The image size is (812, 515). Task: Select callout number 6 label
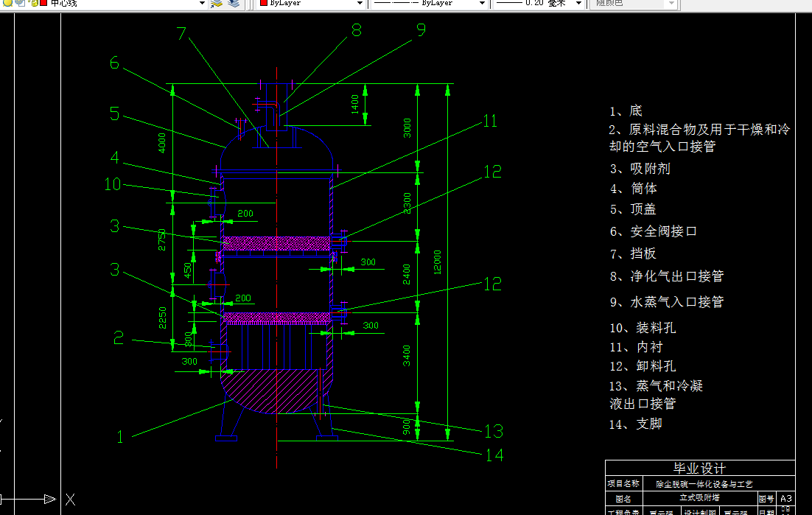tap(114, 63)
